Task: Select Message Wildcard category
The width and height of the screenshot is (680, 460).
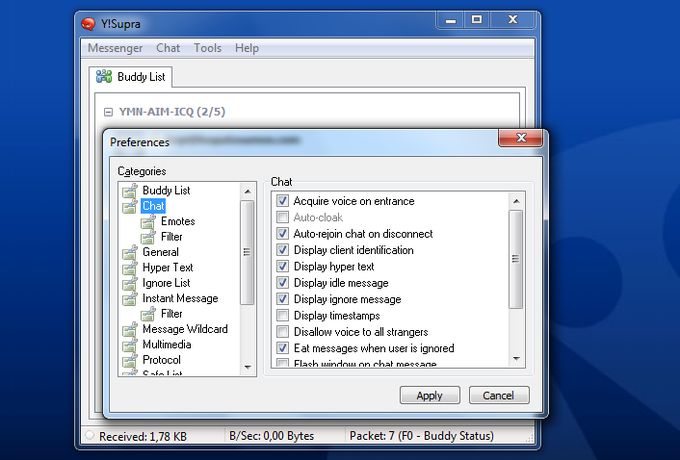Action: (x=185, y=329)
